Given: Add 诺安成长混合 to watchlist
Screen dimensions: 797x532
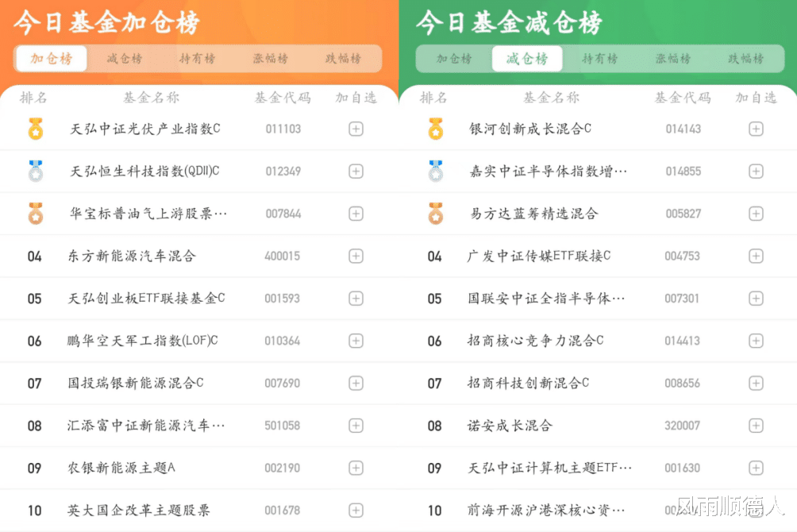Looking at the screenshot, I should point(756,426).
